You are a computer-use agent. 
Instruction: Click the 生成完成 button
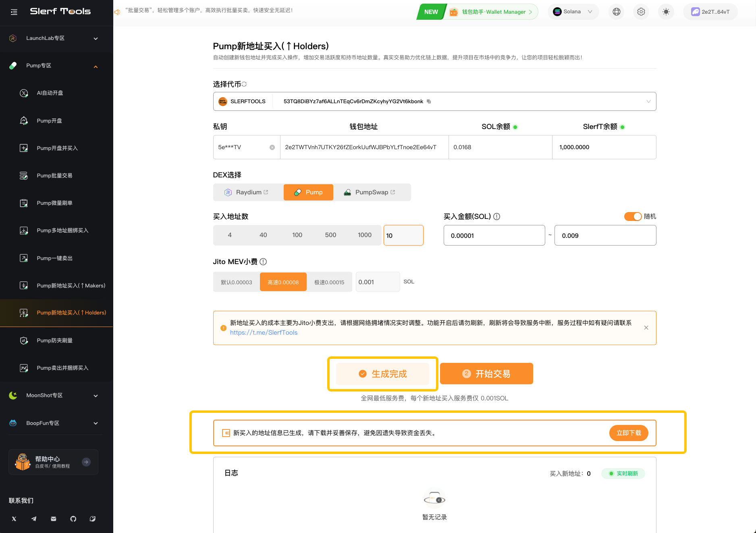(x=382, y=374)
